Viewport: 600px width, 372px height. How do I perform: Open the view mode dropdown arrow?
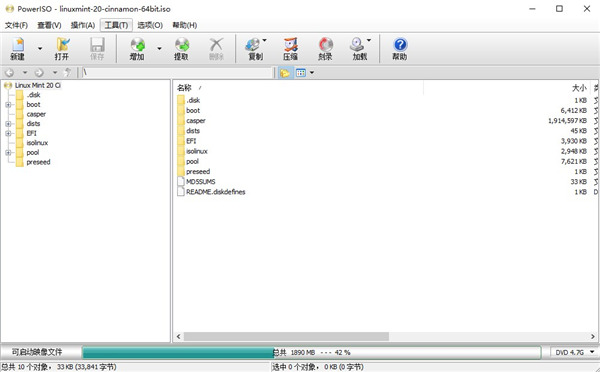[312, 73]
